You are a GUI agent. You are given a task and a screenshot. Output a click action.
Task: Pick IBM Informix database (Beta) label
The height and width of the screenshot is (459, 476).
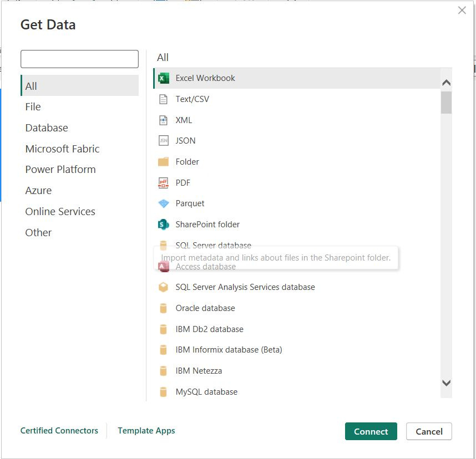tap(229, 350)
